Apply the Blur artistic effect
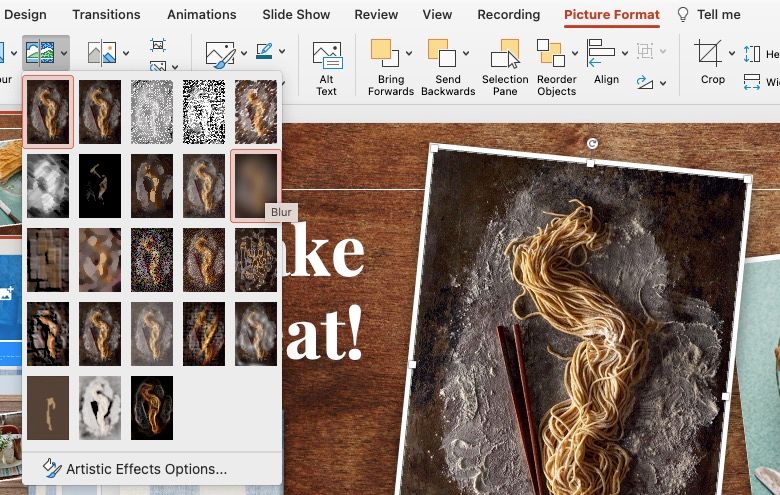The height and width of the screenshot is (495, 780). [x=255, y=186]
